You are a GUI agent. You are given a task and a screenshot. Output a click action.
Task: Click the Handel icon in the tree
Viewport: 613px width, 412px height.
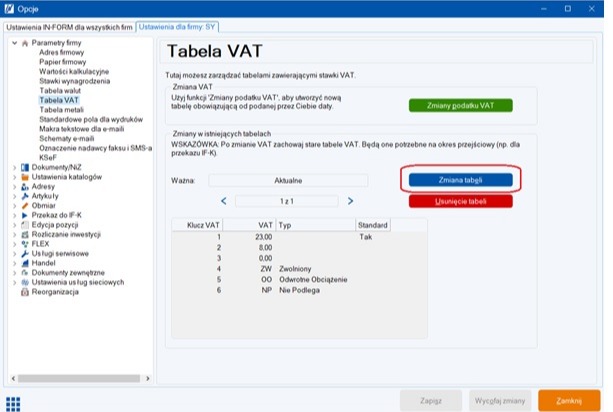coord(25,263)
